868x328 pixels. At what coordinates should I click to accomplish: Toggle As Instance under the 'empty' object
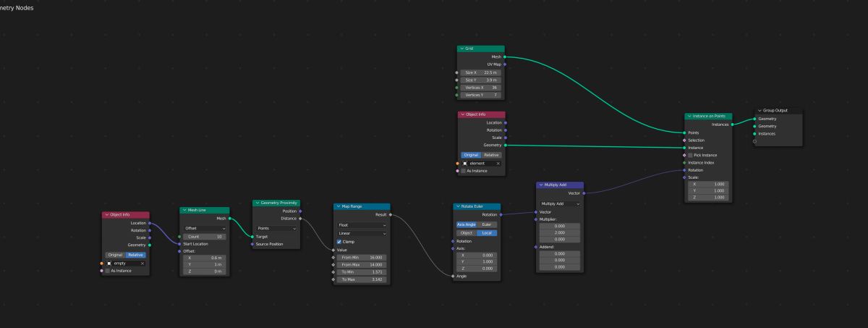click(108, 271)
